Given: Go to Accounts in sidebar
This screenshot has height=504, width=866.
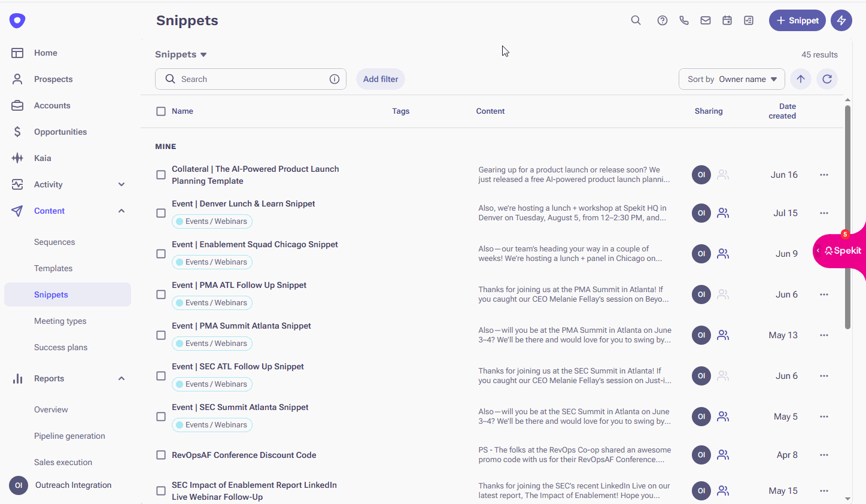Looking at the screenshot, I should point(52,105).
